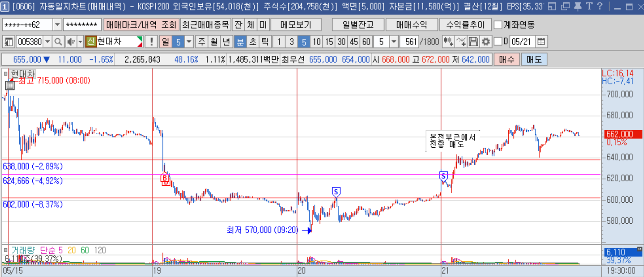Open the date picker calendar icon

[541, 42]
